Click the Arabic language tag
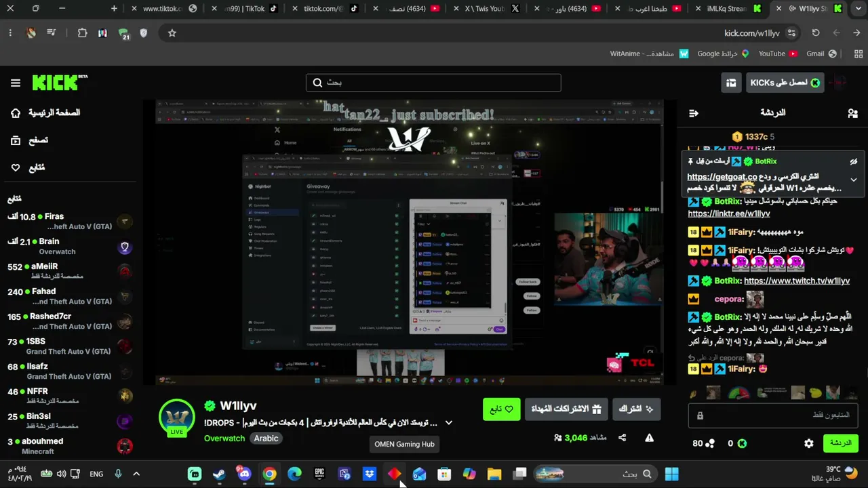 [x=266, y=439]
